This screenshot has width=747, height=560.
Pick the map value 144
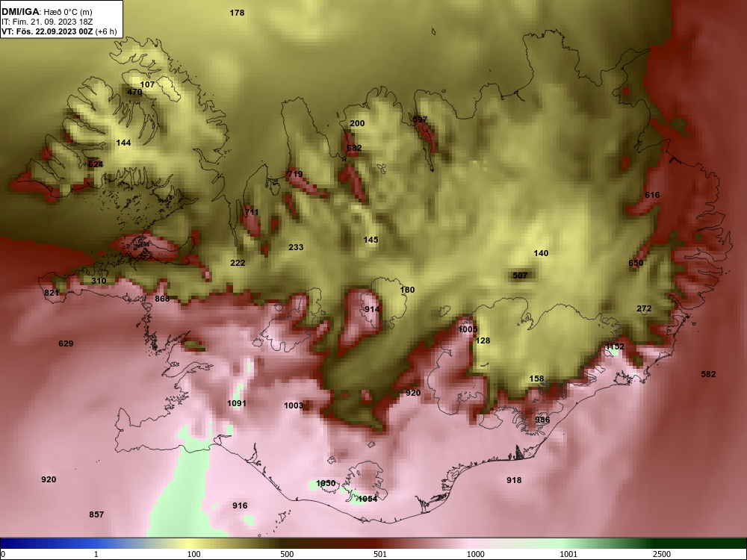(123, 143)
